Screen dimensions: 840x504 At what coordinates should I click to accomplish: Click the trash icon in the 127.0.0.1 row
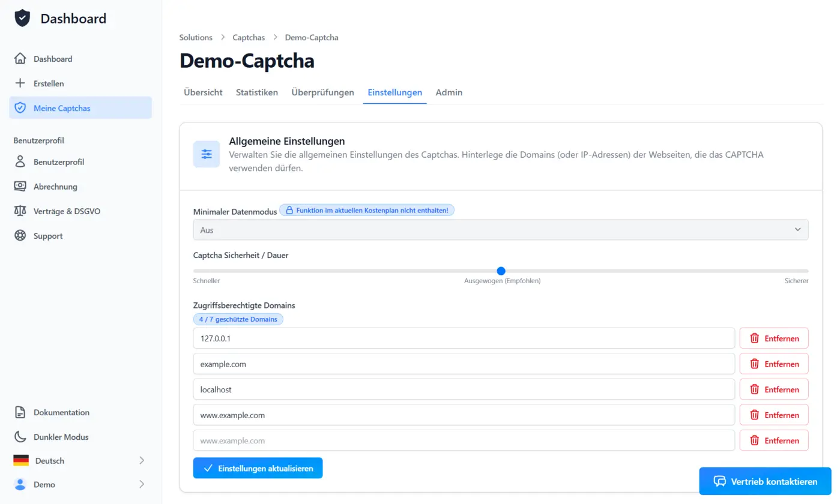[755, 338]
